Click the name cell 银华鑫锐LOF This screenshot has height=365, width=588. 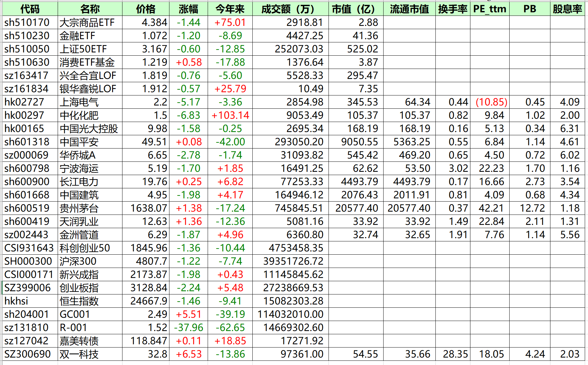[x=90, y=89]
